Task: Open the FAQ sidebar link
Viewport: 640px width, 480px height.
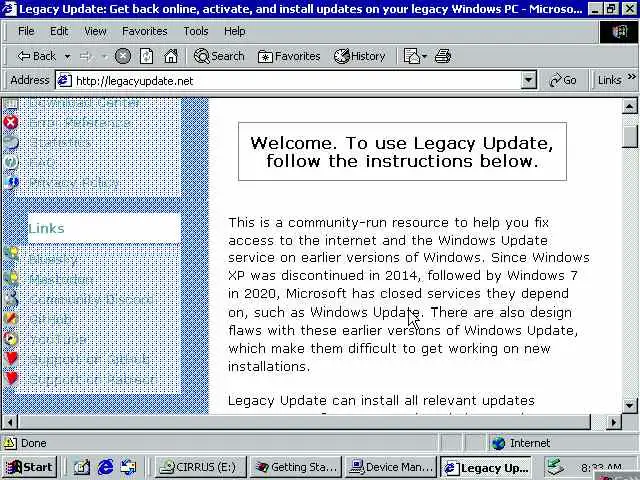Action: [42, 163]
